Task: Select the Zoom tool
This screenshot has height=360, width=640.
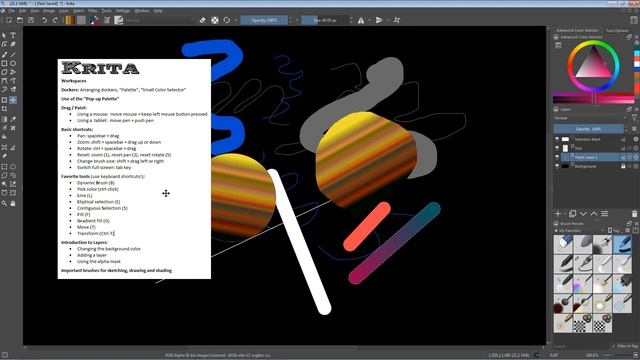Action: (4, 203)
